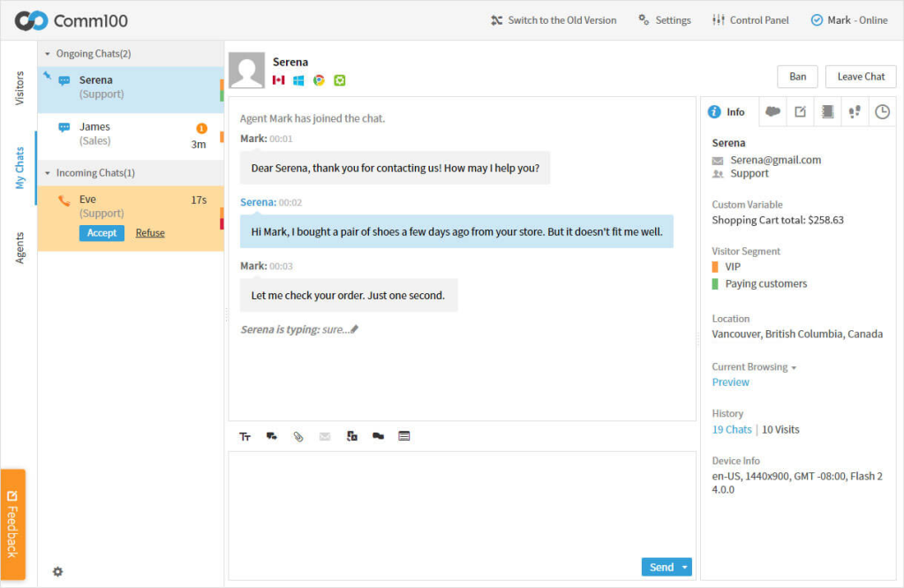The height and width of the screenshot is (588, 904).
Task: Click the paperclip attach file icon
Action: point(298,436)
